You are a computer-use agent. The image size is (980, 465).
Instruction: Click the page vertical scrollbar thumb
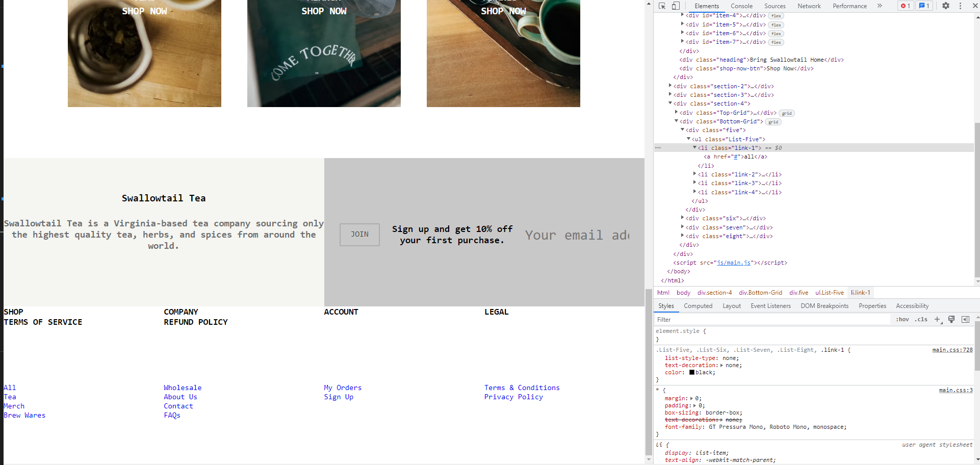[x=649, y=372]
